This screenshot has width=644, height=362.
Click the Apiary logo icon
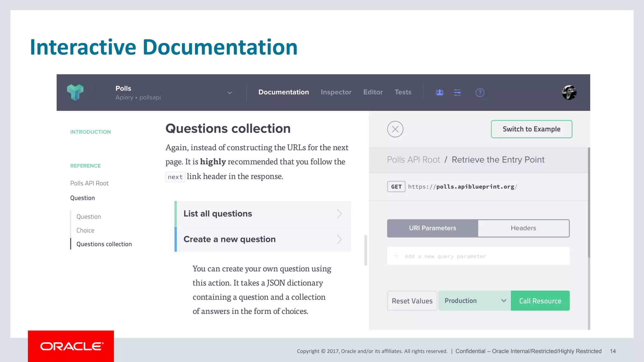[x=75, y=92]
